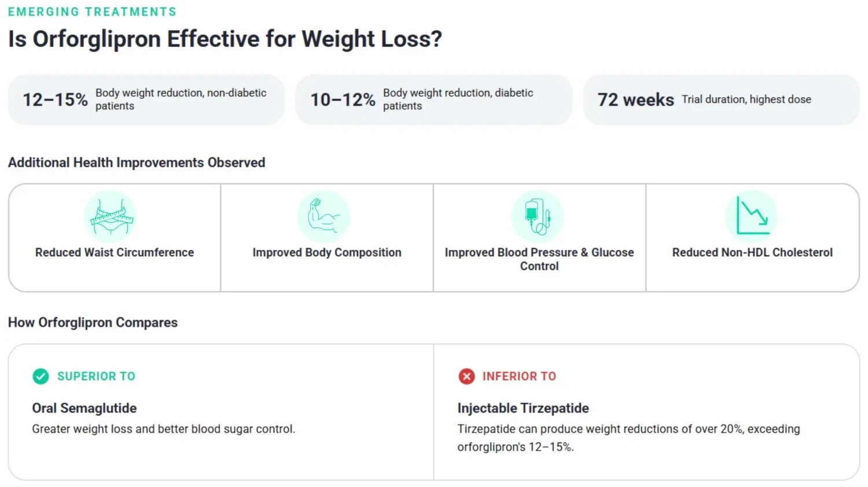Click the red X circle icon
Image resolution: width=868 pixels, height=487 pixels.
[466, 377]
